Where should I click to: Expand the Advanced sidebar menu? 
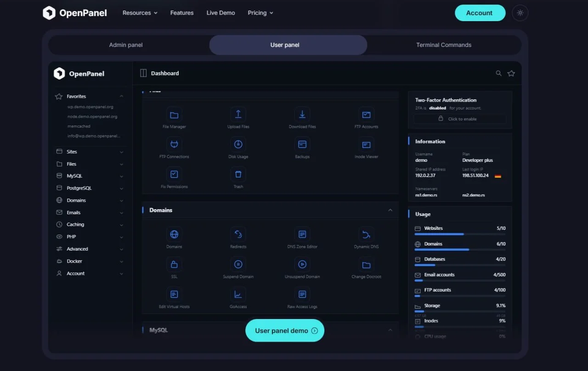point(90,249)
